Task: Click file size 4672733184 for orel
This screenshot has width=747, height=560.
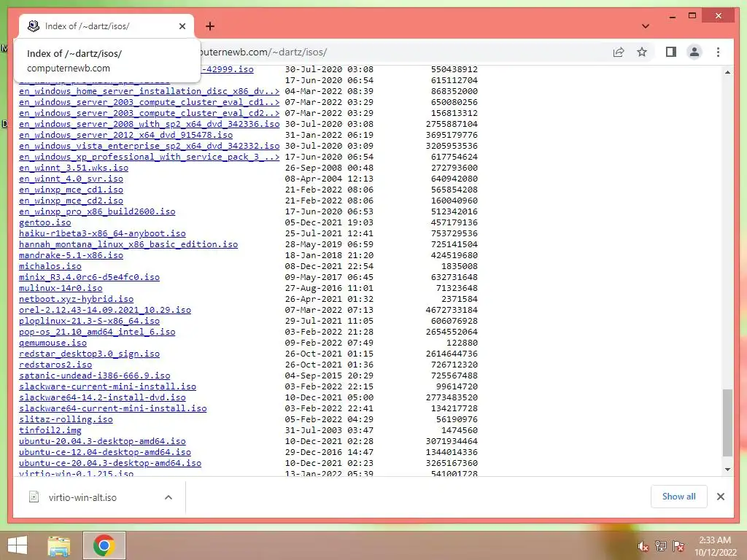Action: (452, 310)
